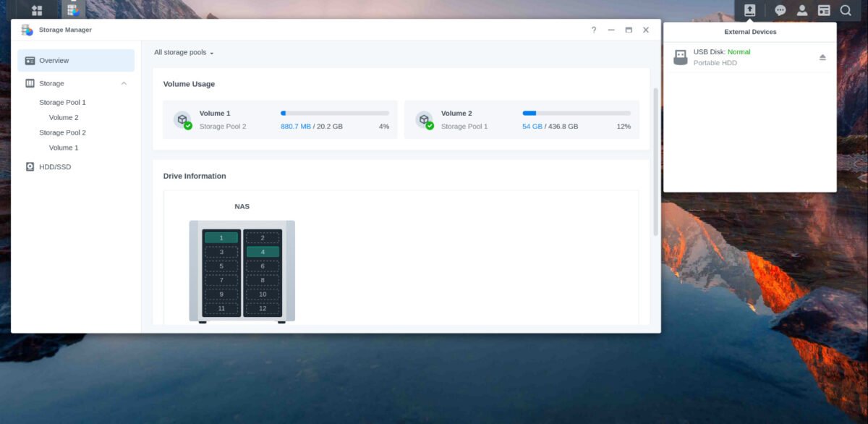Select the Volume 1 status icon
This screenshot has width=868, height=424.
tap(184, 119)
